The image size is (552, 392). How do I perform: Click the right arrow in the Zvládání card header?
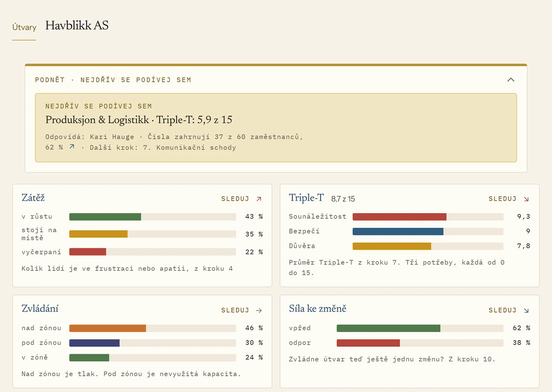click(x=259, y=310)
